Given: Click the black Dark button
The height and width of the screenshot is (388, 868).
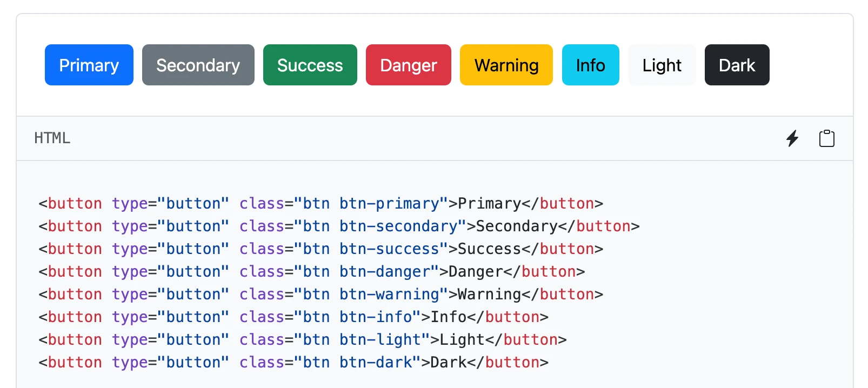Looking at the screenshot, I should [x=737, y=65].
